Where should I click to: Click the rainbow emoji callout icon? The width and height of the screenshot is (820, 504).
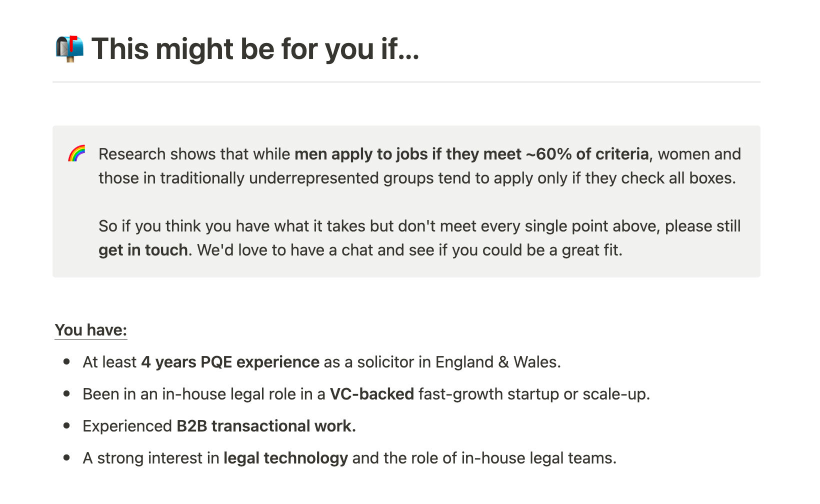pyautogui.click(x=76, y=154)
